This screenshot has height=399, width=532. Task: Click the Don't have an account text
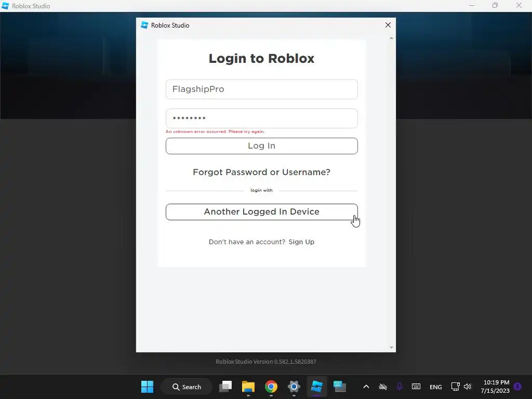pos(247,242)
